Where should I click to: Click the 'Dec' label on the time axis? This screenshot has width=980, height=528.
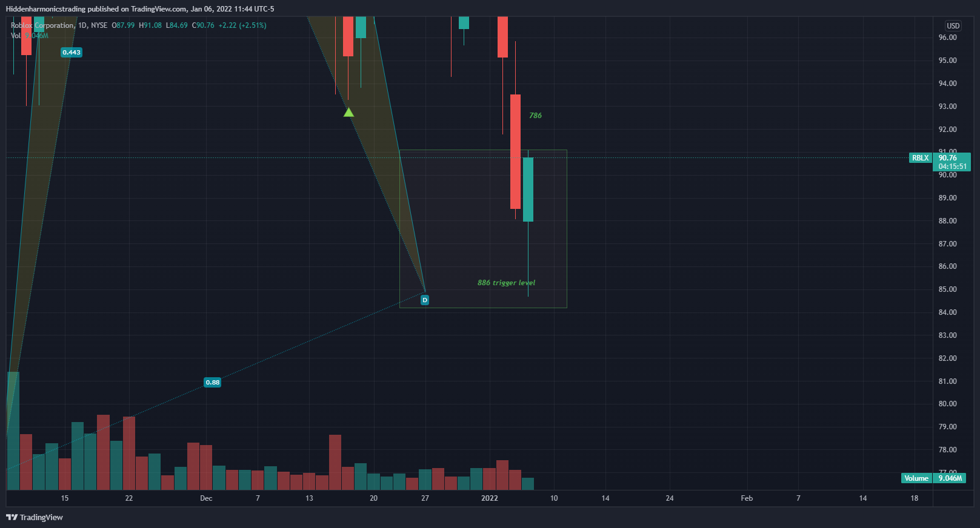point(206,498)
